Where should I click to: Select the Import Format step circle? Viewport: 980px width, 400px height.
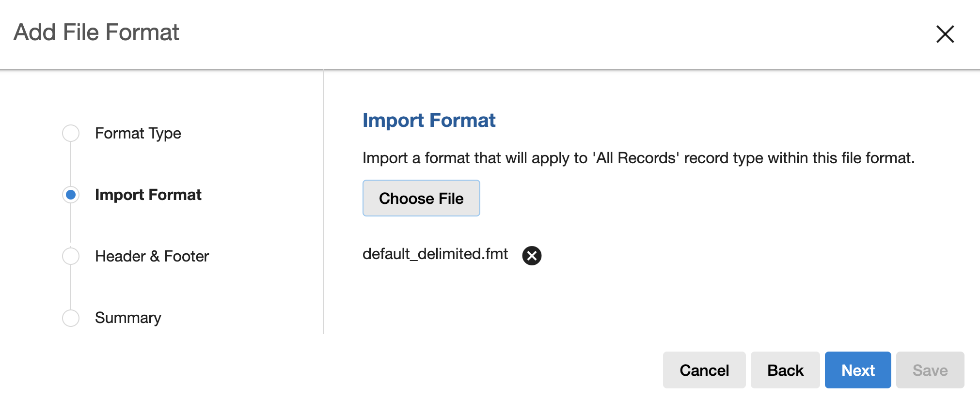click(71, 195)
